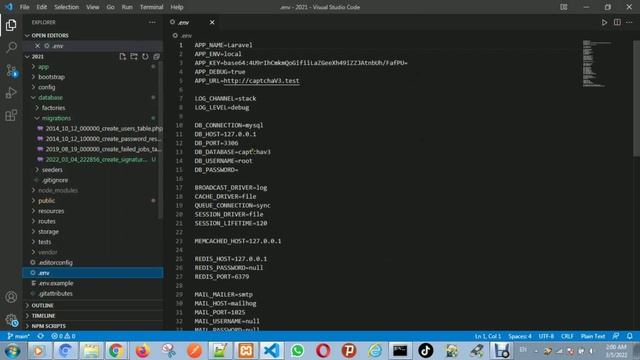
Task: Click the Collapse Folders icon in explorer
Action: (156, 57)
